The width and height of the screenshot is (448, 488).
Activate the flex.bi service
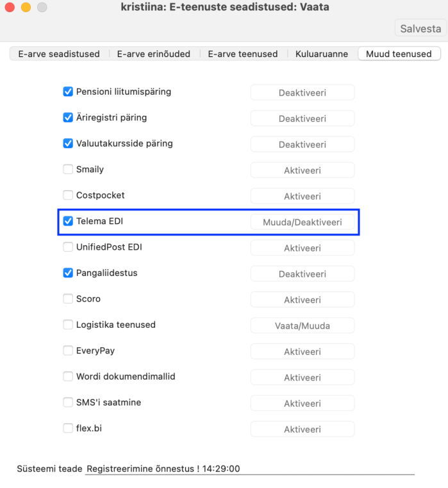[303, 429]
